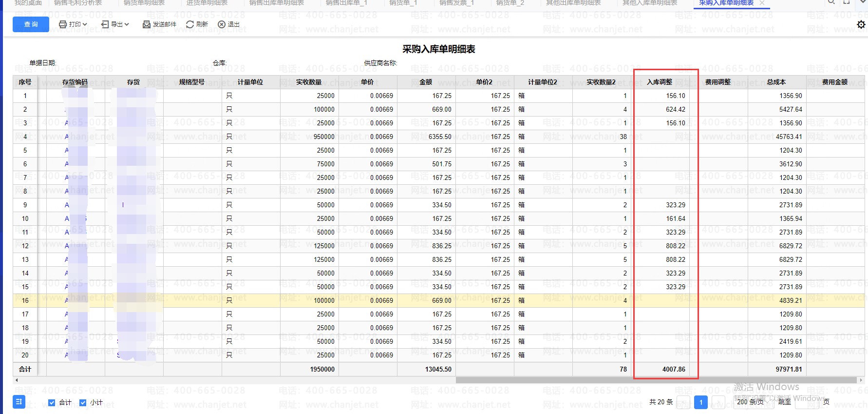Go to the next page arrow
868x414 pixels.
tap(718, 402)
